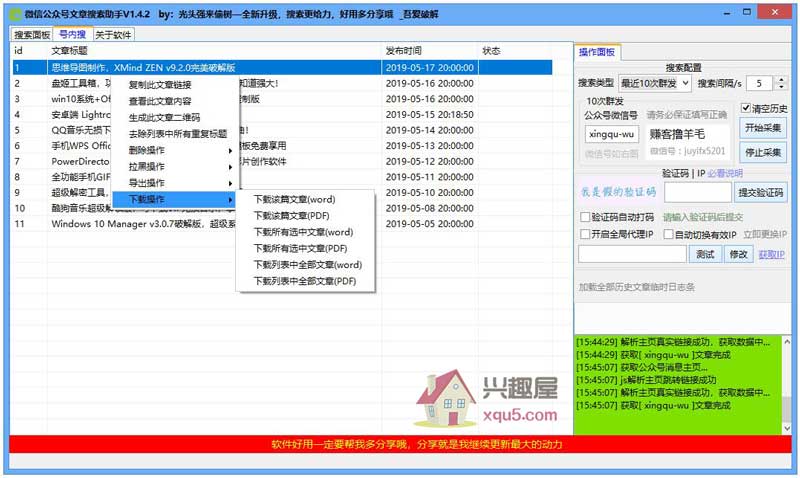The image size is (800, 478).
Task: Expand the 删除操作 submenu
Action: 174,150
